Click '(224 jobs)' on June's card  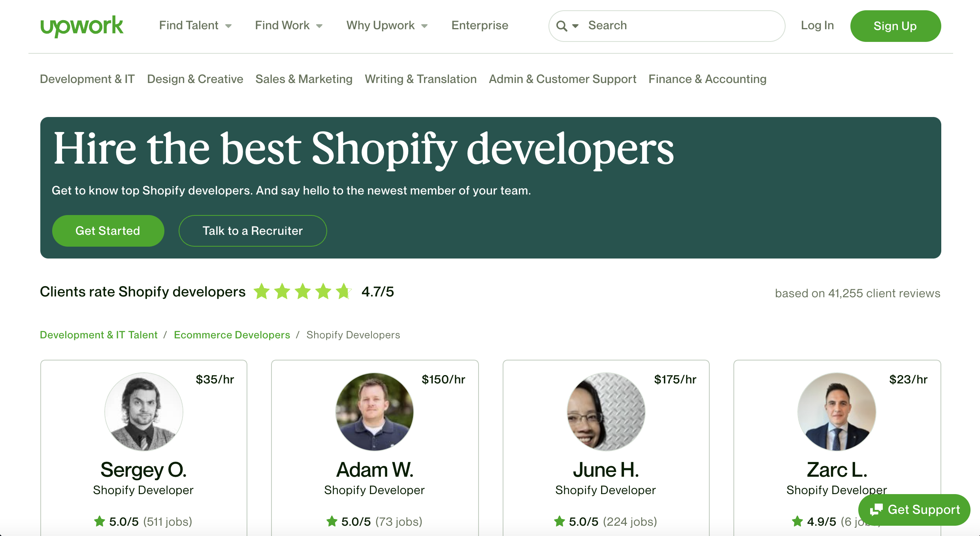[x=630, y=522]
